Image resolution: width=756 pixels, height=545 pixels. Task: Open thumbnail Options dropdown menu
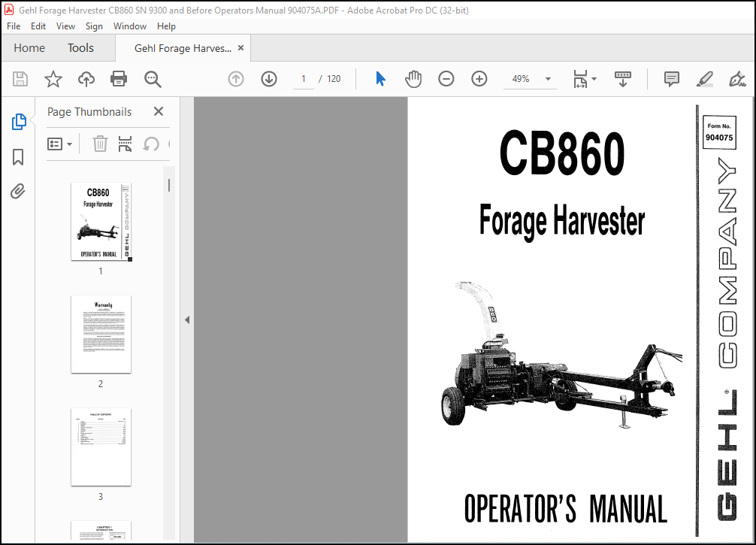click(x=60, y=144)
